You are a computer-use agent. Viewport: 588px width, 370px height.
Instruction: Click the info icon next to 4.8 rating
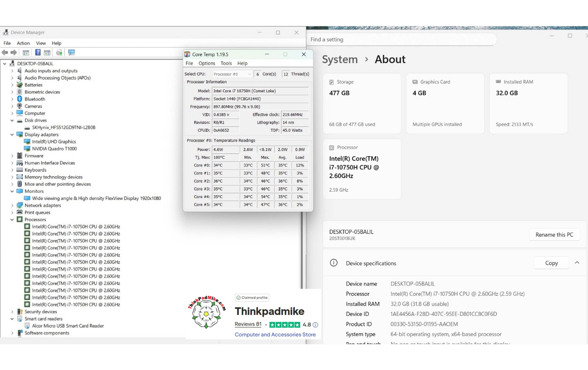315,325
